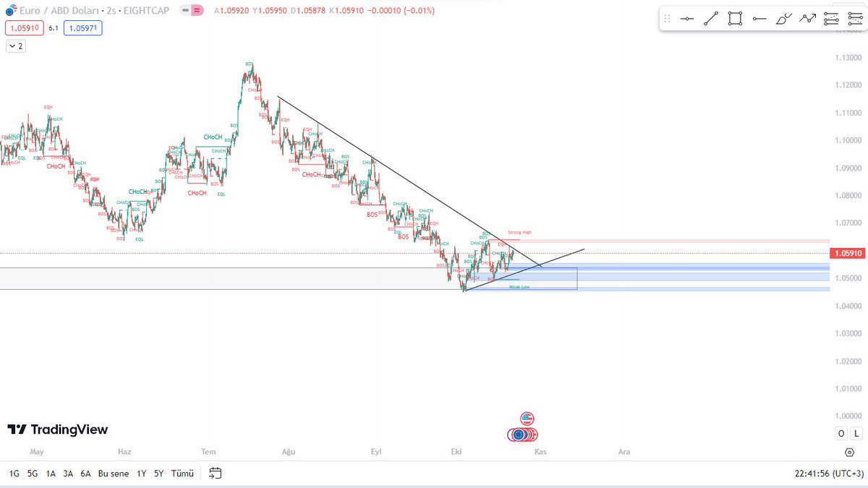Switch to the 1Y time range
Image resolution: width=868 pixels, height=488 pixels.
140,474
